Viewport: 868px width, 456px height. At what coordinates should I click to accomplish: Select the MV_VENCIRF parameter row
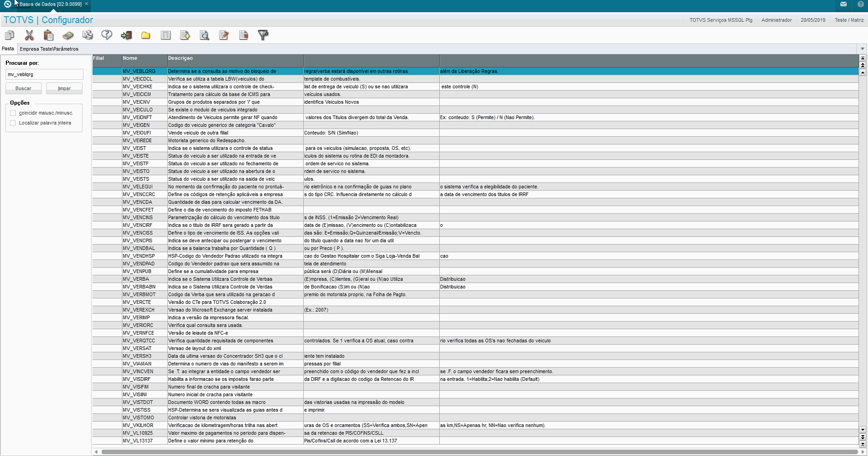[x=475, y=225]
